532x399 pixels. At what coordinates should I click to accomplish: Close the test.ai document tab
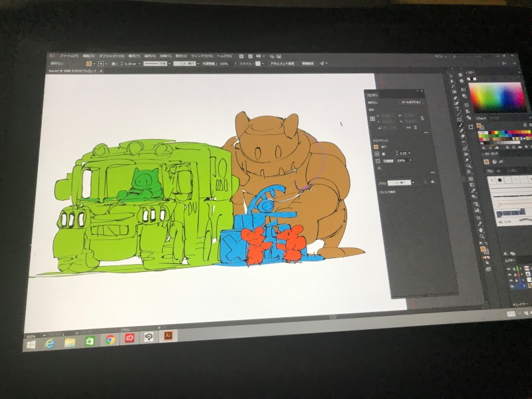[101, 71]
